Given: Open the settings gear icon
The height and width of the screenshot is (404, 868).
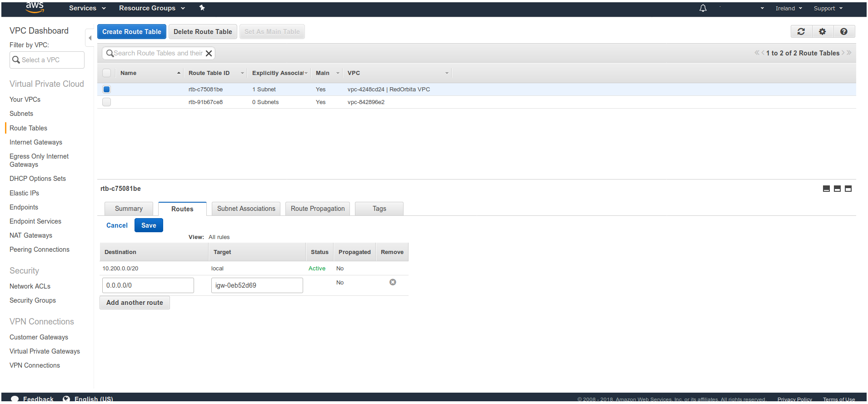Looking at the screenshot, I should click(822, 31).
